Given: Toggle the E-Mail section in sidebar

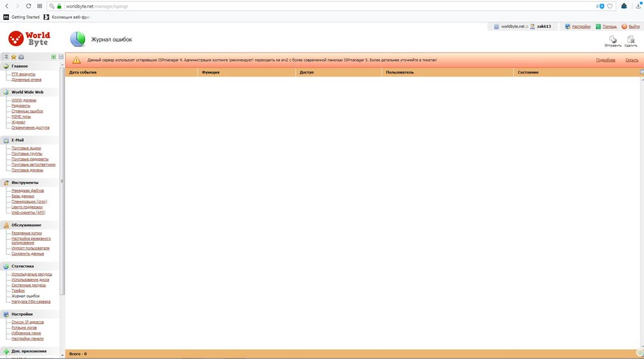Looking at the screenshot, I should point(17,140).
